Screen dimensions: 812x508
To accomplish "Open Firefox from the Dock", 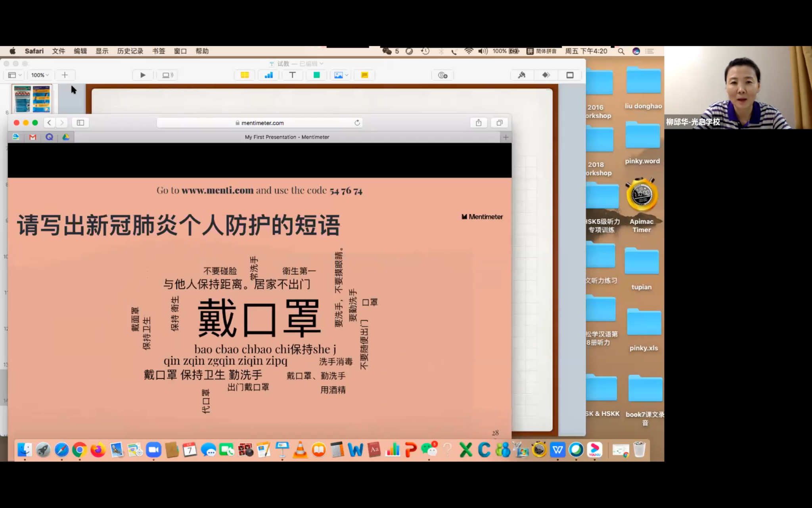I will coord(98,450).
